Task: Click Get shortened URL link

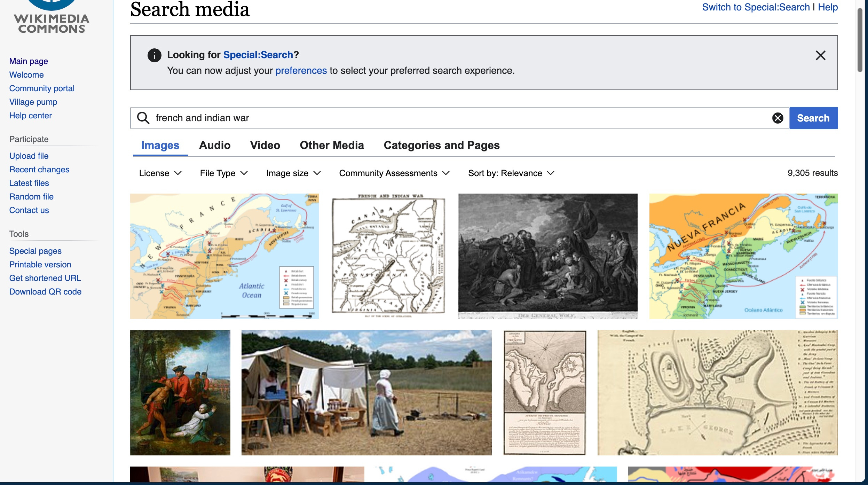Action: pyautogui.click(x=45, y=278)
